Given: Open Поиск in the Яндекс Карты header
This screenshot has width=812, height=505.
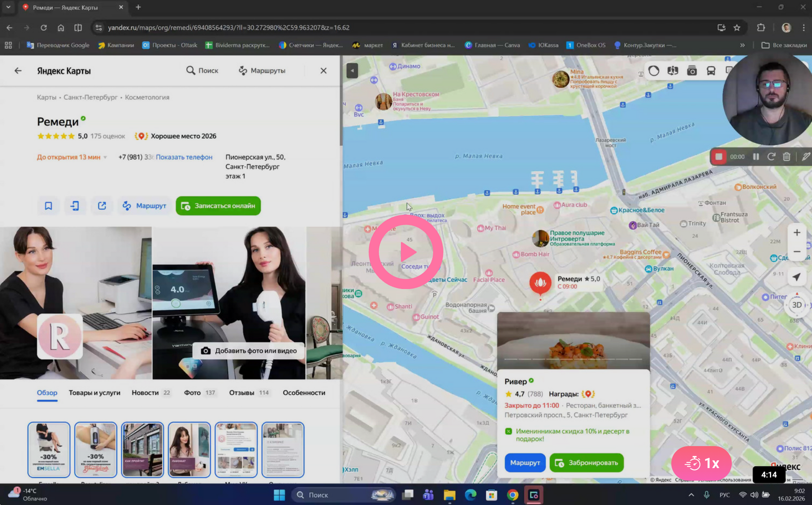Looking at the screenshot, I should [x=203, y=71].
